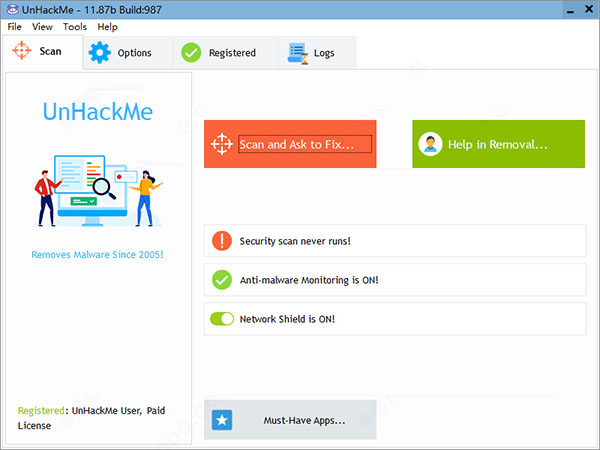This screenshot has height=450, width=600.
Task: Open the Help menu
Action: pos(108,27)
